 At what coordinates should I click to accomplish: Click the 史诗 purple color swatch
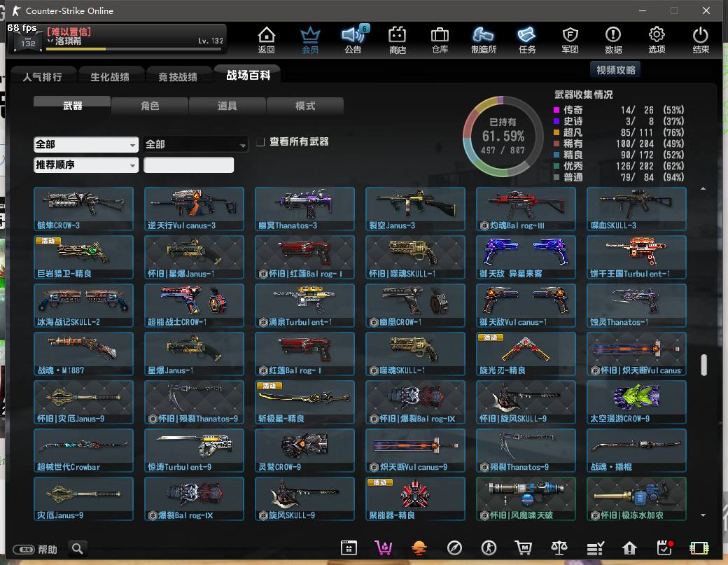556,121
